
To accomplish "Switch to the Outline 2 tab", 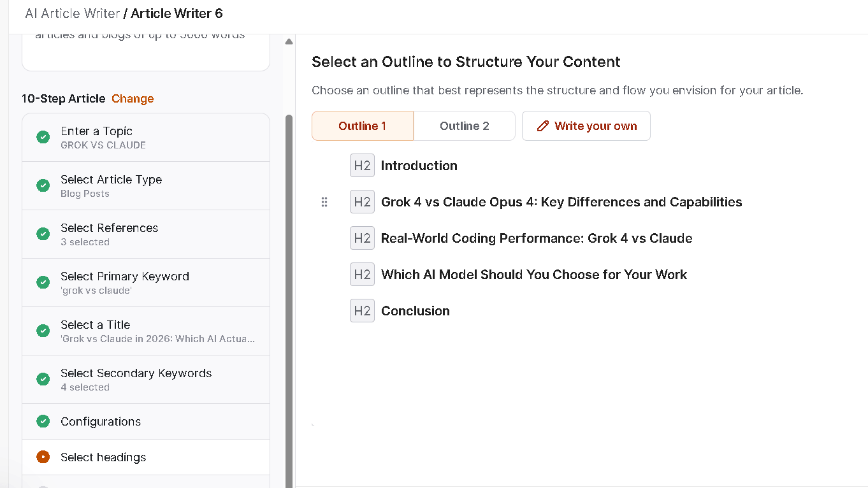I will point(464,126).
